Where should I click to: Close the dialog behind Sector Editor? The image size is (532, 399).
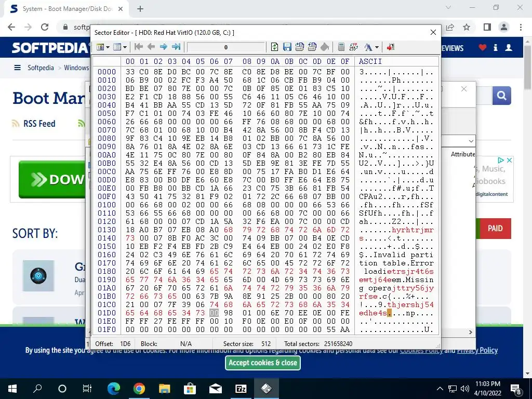(x=464, y=89)
